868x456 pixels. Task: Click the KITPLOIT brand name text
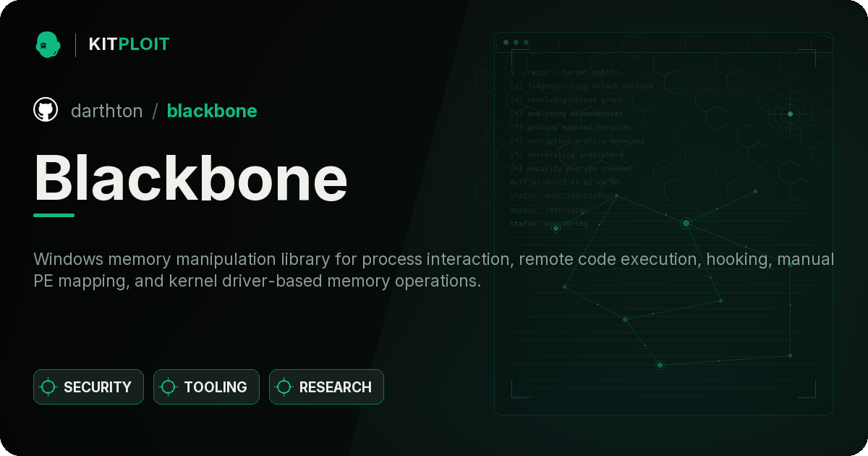point(129,44)
